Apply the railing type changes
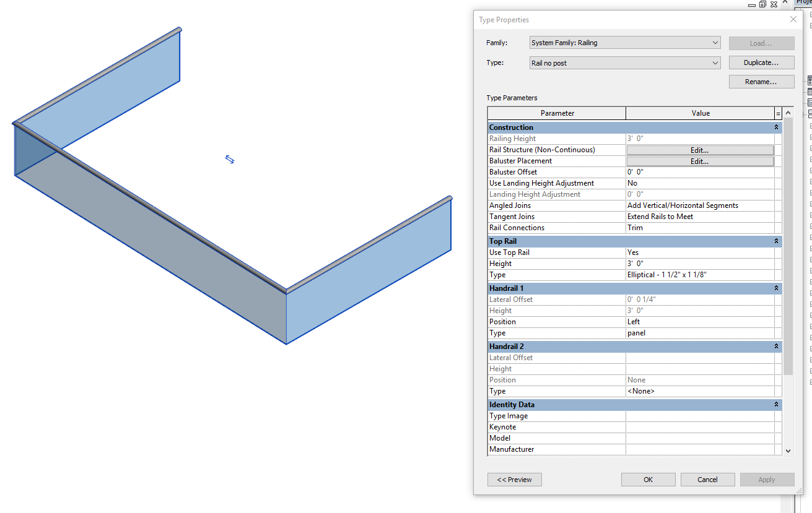812x513 pixels. point(767,479)
